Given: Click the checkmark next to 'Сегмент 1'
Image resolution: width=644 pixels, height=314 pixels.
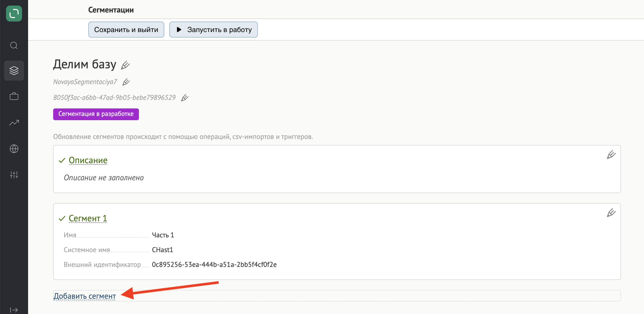Looking at the screenshot, I should (62, 219).
